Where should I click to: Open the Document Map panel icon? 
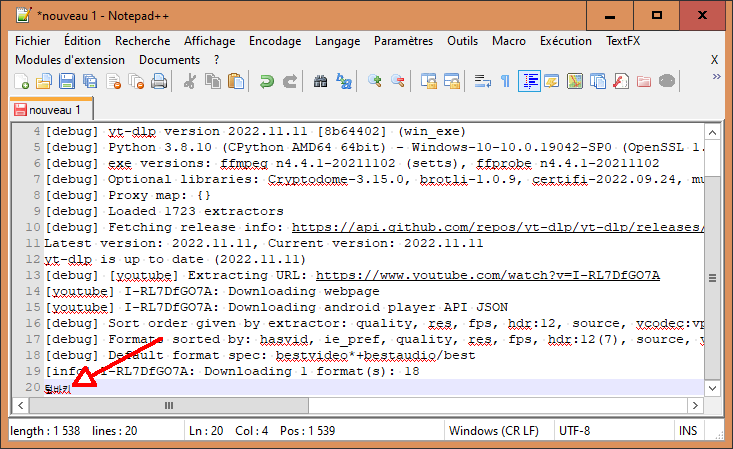tap(575, 81)
